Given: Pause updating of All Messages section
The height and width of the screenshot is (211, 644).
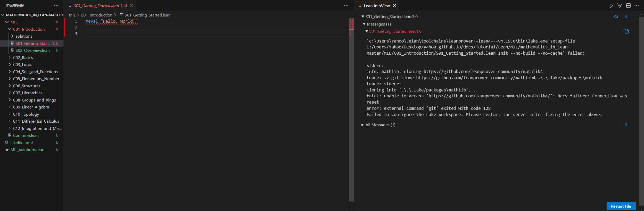Looking at the screenshot, I should 626,125.
